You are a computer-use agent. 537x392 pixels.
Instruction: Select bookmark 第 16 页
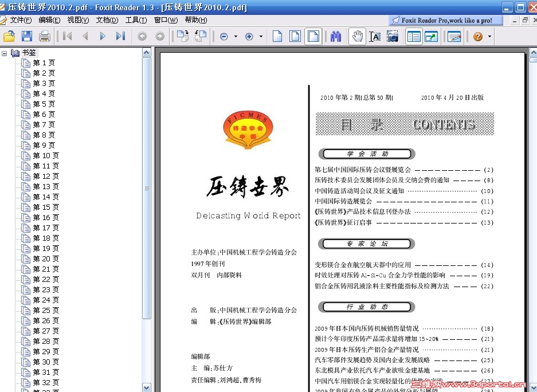coord(46,218)
